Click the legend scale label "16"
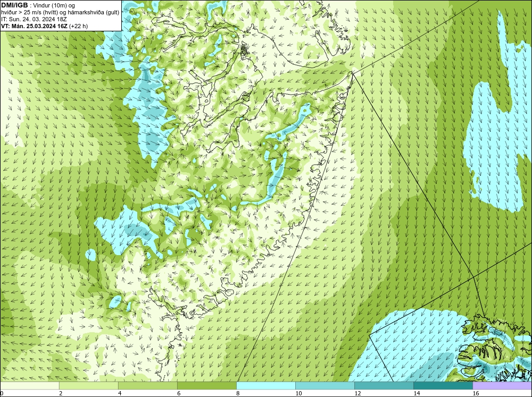Screen dimensions: 532x397 [475, 393]
